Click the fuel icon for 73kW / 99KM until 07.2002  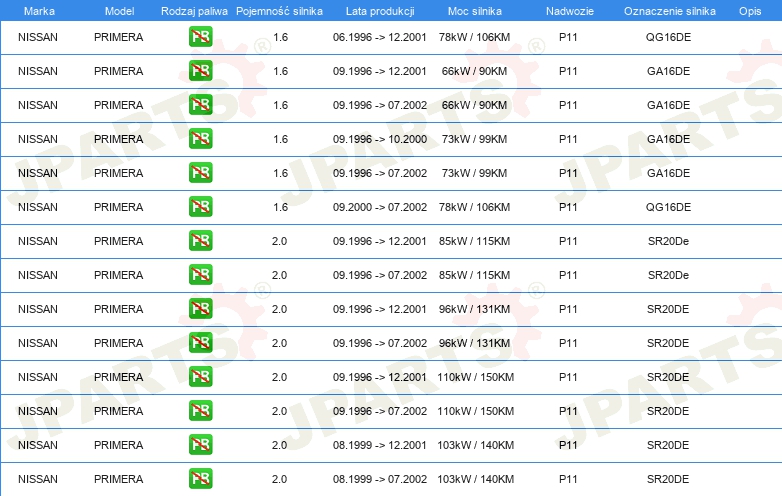point(200,174)
